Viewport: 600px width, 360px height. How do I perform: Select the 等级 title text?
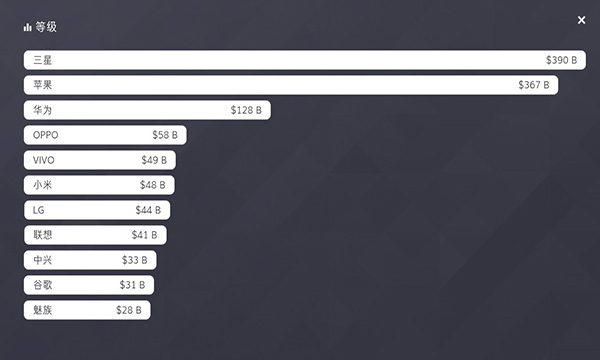click(x=46, y=27)
